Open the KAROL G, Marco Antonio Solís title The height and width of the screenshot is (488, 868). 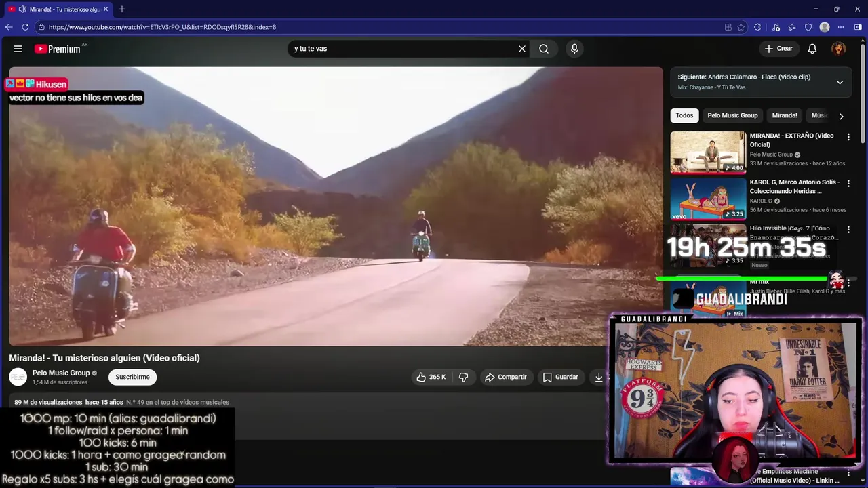[x=795, y=186]
